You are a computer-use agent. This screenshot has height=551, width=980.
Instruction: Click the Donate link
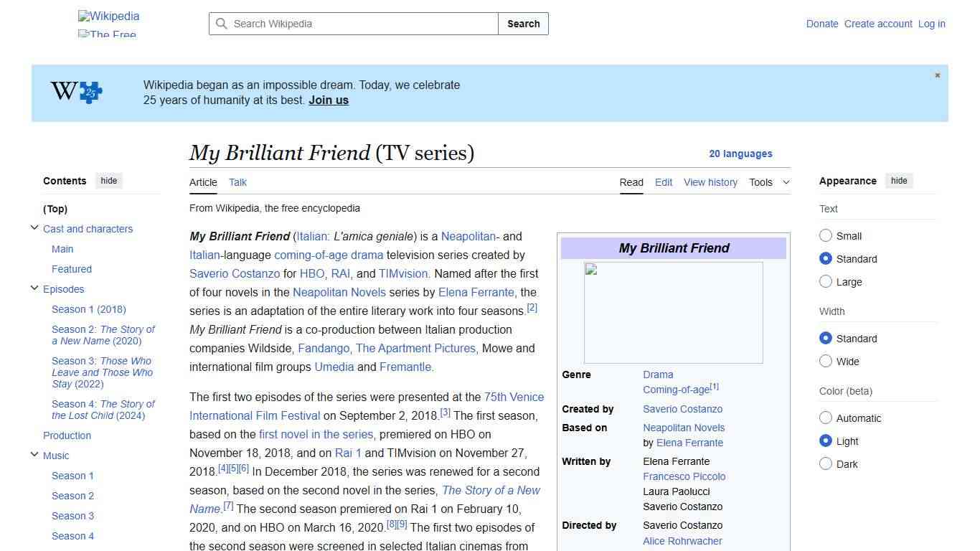coord(822,24)
